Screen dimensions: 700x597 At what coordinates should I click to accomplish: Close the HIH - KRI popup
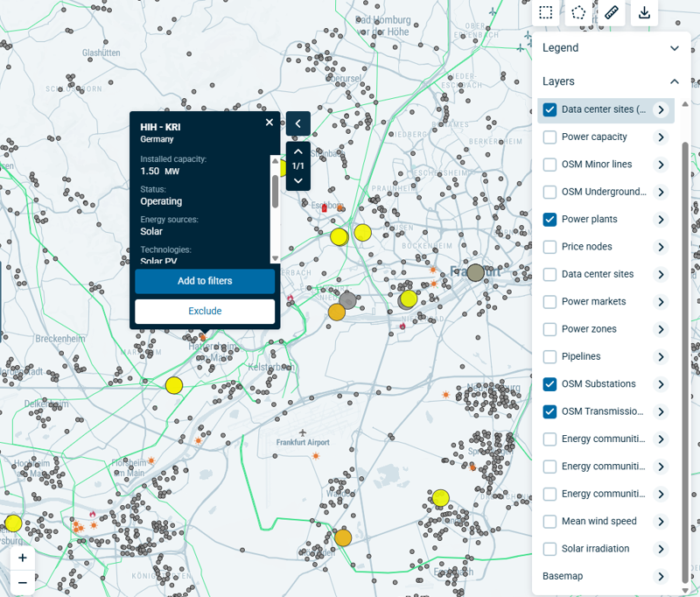point(269,123)
